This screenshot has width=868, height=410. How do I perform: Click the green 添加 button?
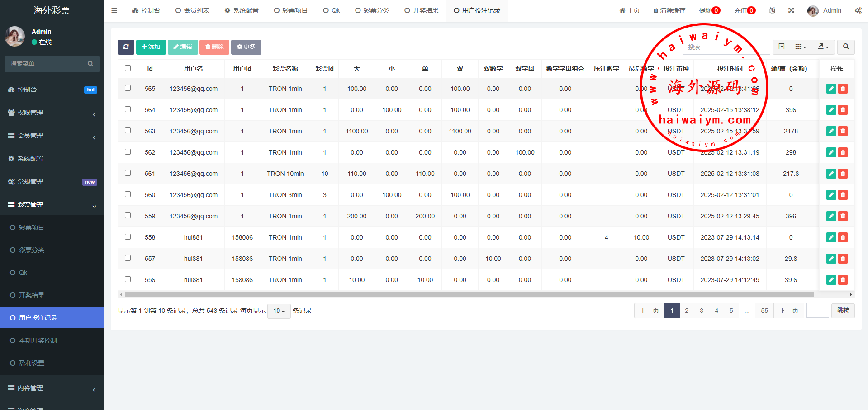tap(151, 47)
